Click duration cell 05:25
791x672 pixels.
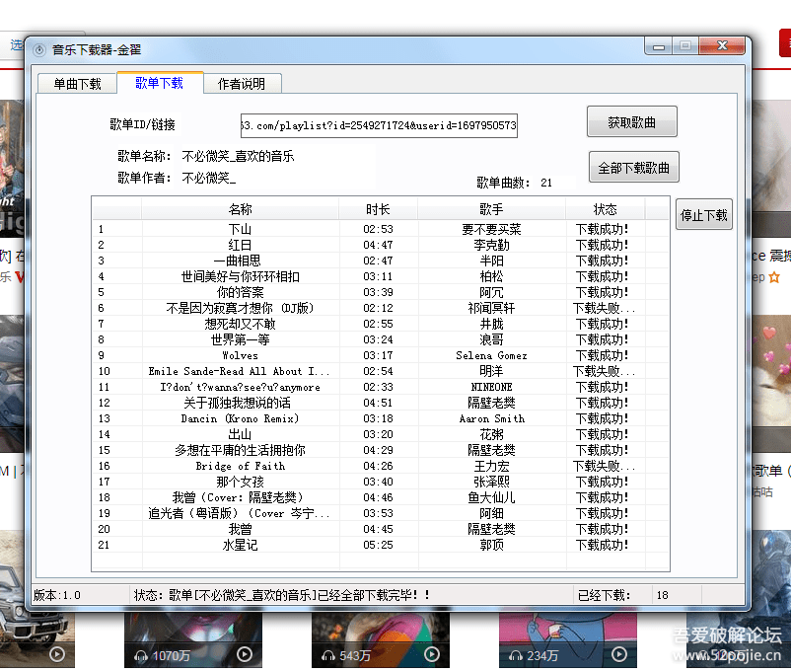[x=378, y=545]
